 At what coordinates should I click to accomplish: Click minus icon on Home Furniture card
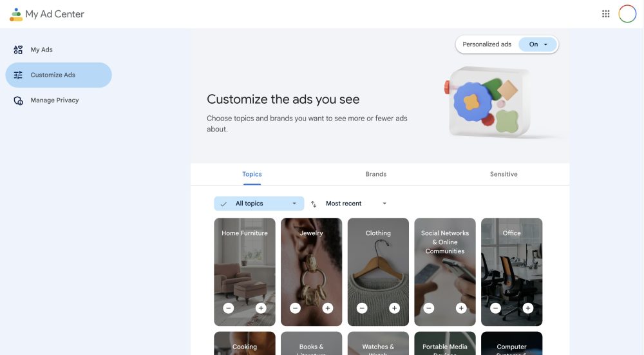229,308
